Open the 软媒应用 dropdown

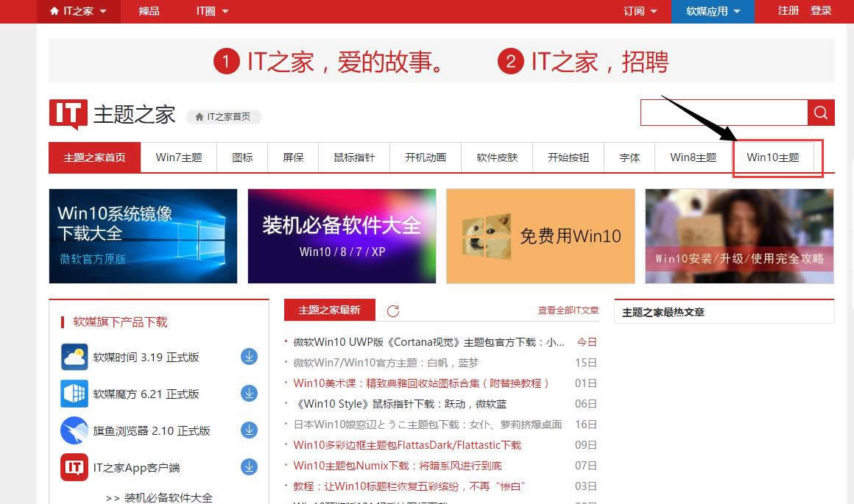[711, 11]
